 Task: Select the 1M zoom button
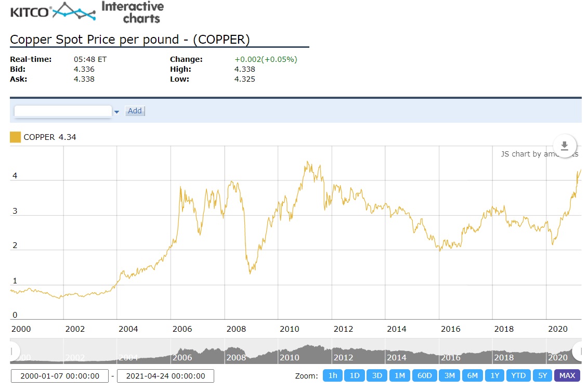click(x=400, y=375)
